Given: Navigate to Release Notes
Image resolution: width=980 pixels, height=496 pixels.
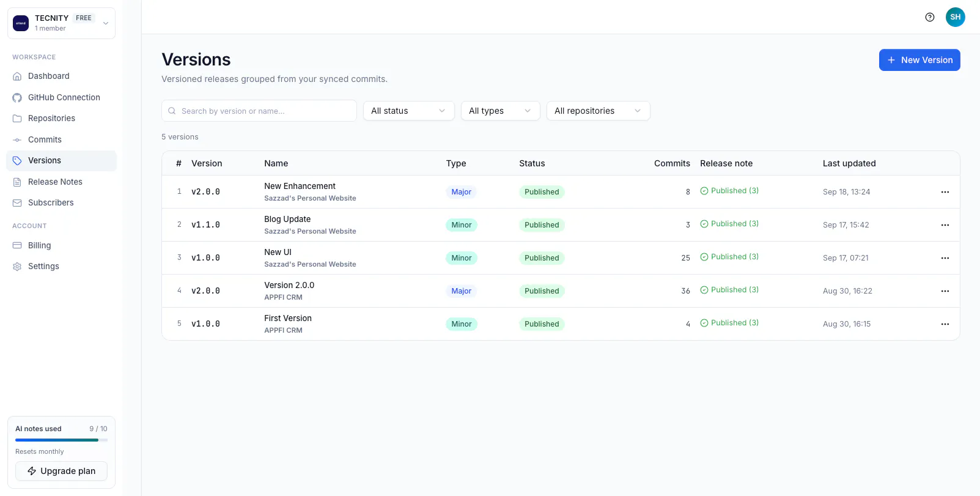Looking at the screenshot, I should pos(61,182).
